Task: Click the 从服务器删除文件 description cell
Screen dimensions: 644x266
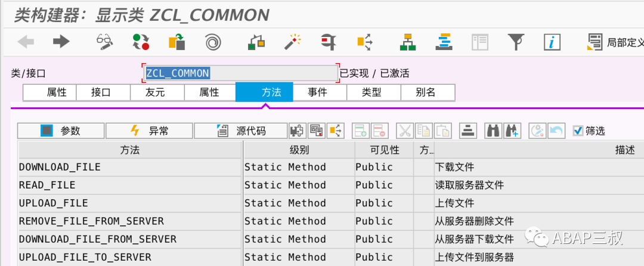Action: click(x=539, y=221)
